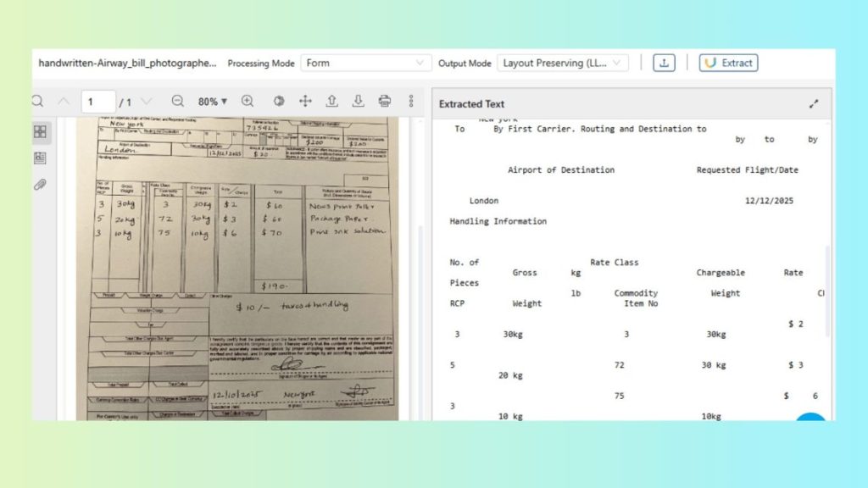Search within the document
This screenshot has height=488, width=868.
37,101
